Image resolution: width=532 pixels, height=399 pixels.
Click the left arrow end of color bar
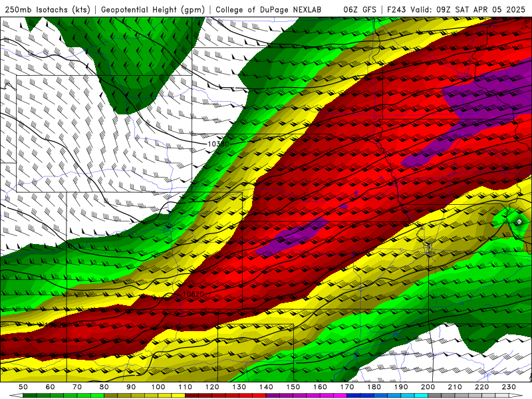click(16, 396)
